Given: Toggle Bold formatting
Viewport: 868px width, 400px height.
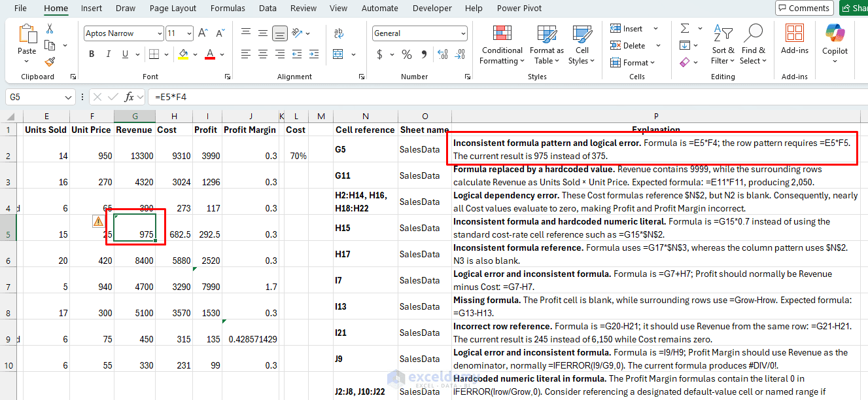Looking at the screenshot, I should tap(92, 54).
